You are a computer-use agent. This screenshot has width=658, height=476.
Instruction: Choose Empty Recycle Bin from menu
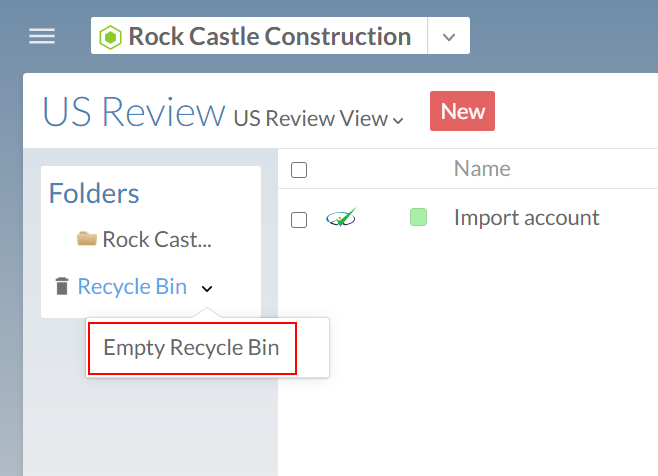click(192, 349)
